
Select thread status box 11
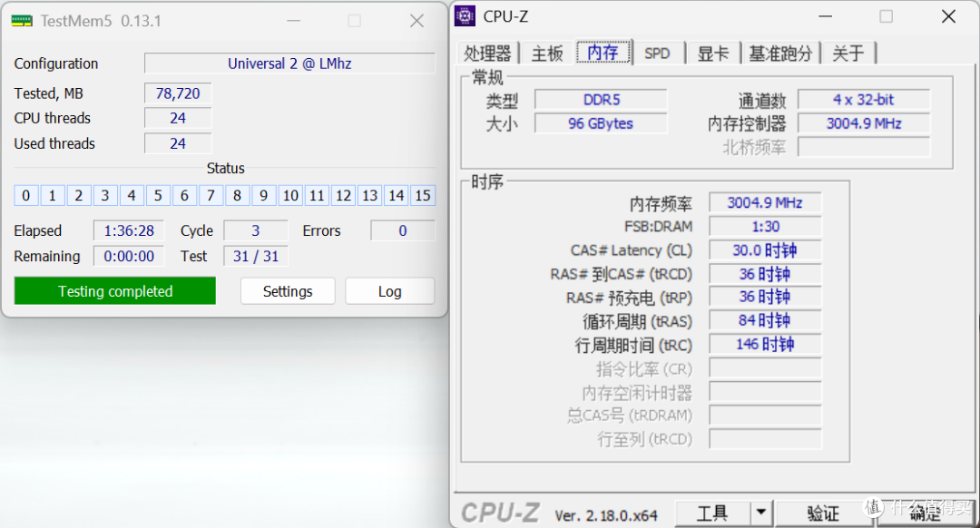tap(317, 196)
